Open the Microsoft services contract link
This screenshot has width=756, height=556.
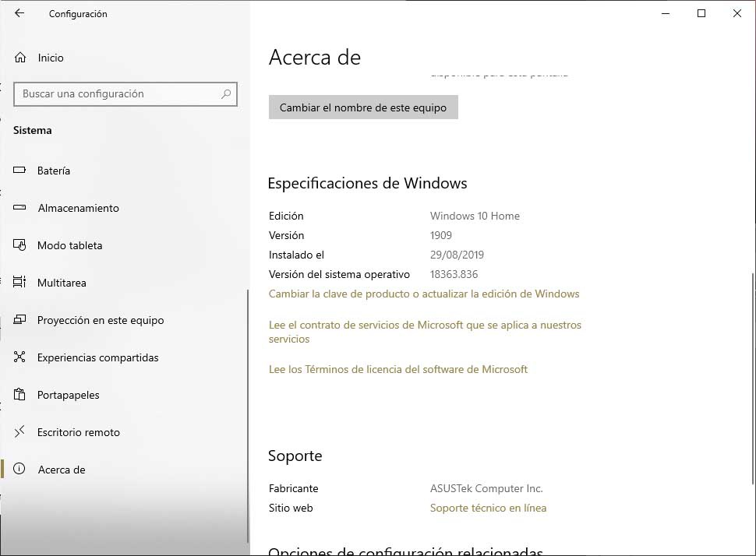(425, 325)
